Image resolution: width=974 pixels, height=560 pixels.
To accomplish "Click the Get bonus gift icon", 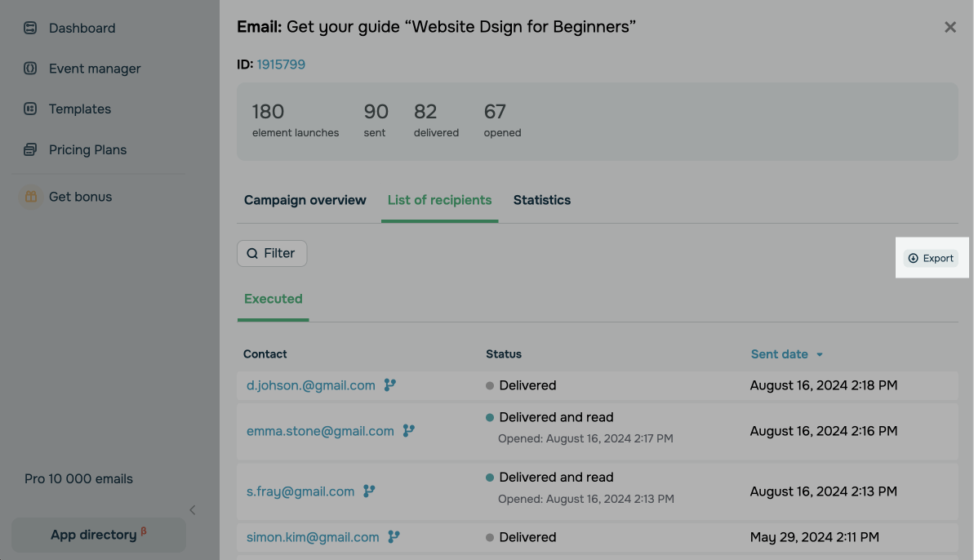I will pyautogui.click(x=30, y=197).
